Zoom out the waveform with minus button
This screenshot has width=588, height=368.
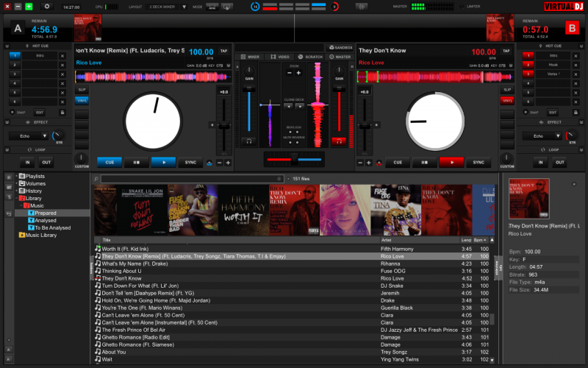[289, 73]
